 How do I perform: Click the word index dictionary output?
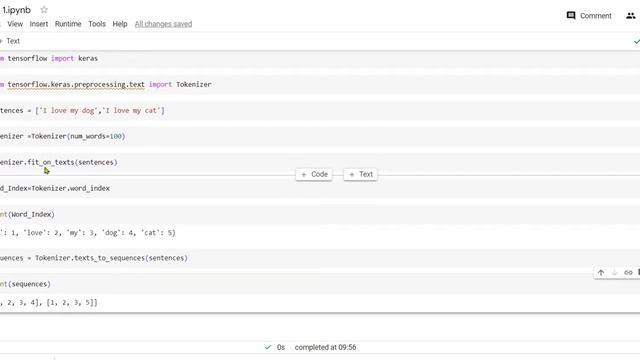[x=88, y=233]
